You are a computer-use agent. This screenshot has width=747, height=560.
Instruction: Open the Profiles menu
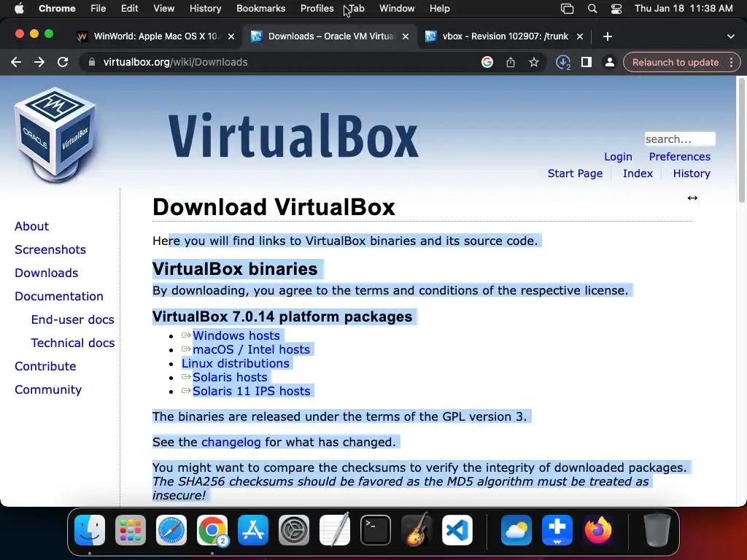pyautogui.click(x=317, y=9)
